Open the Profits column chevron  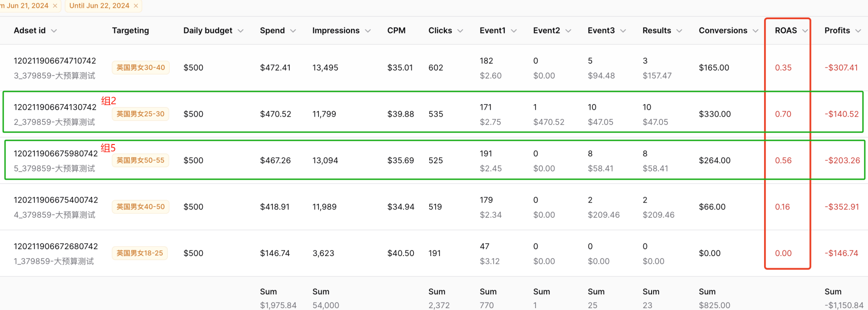tap(858, 31)
